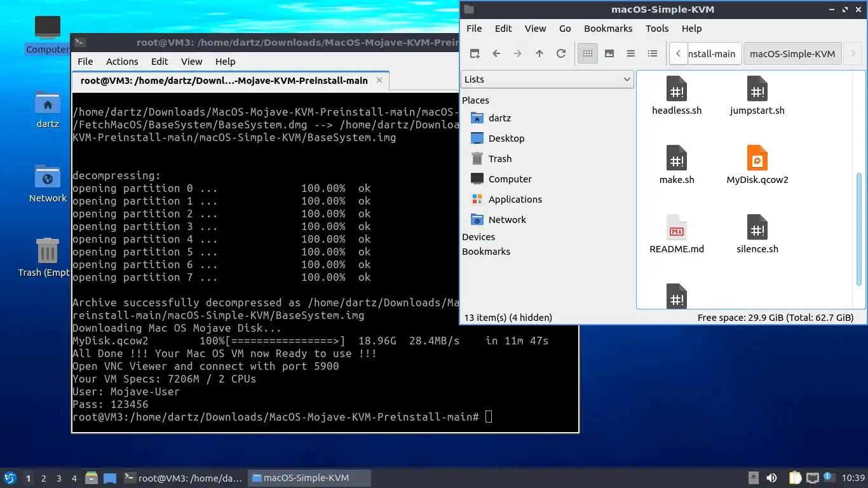The width and height of the screenshot is (868, 488).
Task: Click the macOS-Simple-KVM path button
Action: (792, 53)
